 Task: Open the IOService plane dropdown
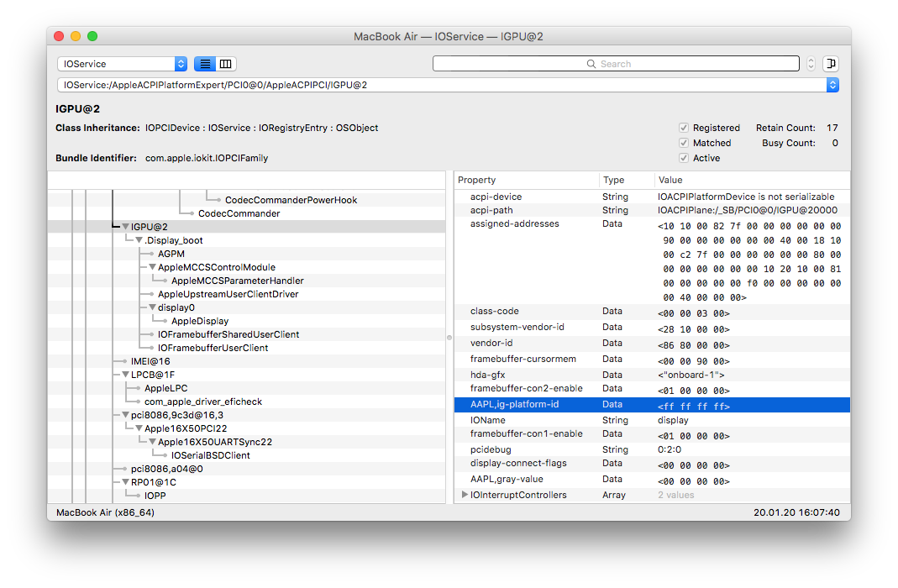pyautogui.click(x=122, y=64)
